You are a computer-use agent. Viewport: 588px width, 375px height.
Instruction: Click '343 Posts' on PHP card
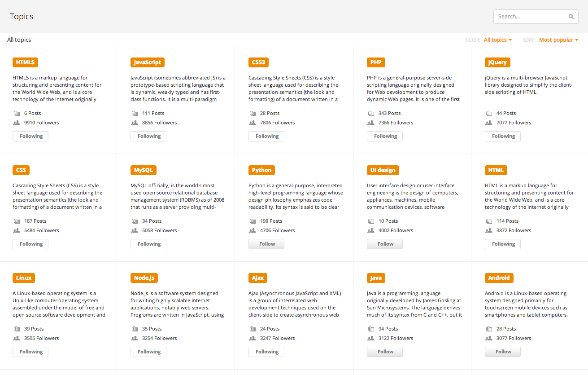[389, 113]
